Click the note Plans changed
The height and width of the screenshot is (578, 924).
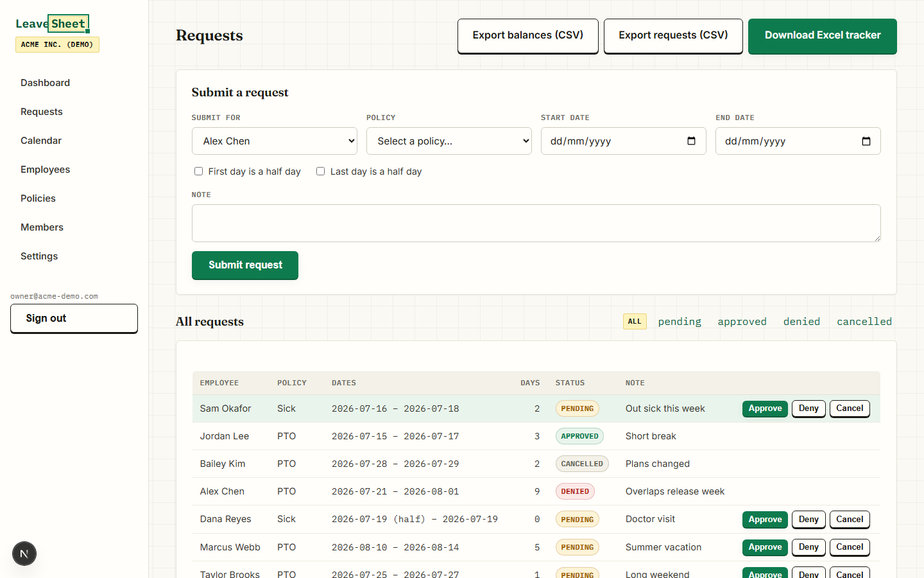(658, 464)
